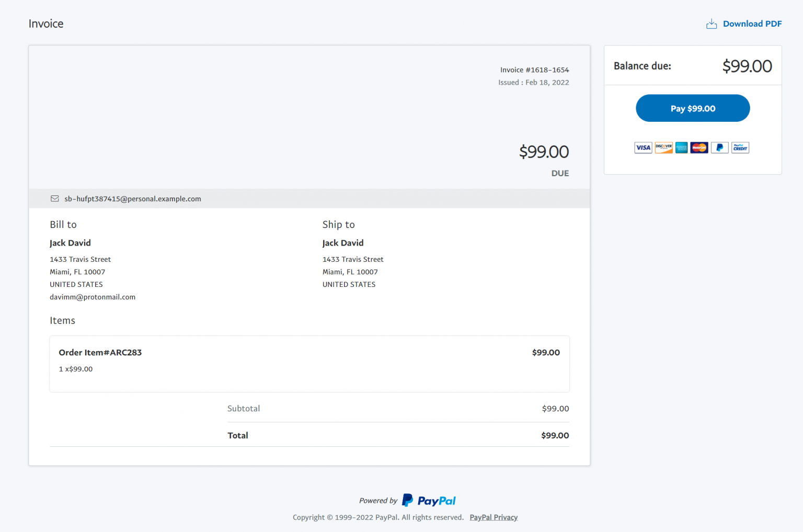Click the envelope icon beside sender email
The image size is (803, 532).
(54, 199)
